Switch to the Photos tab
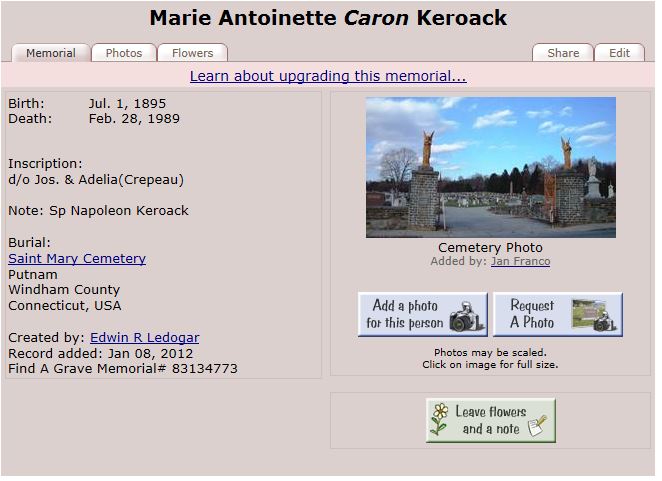This screenshot has height=481, width=662. coord(124,53)
